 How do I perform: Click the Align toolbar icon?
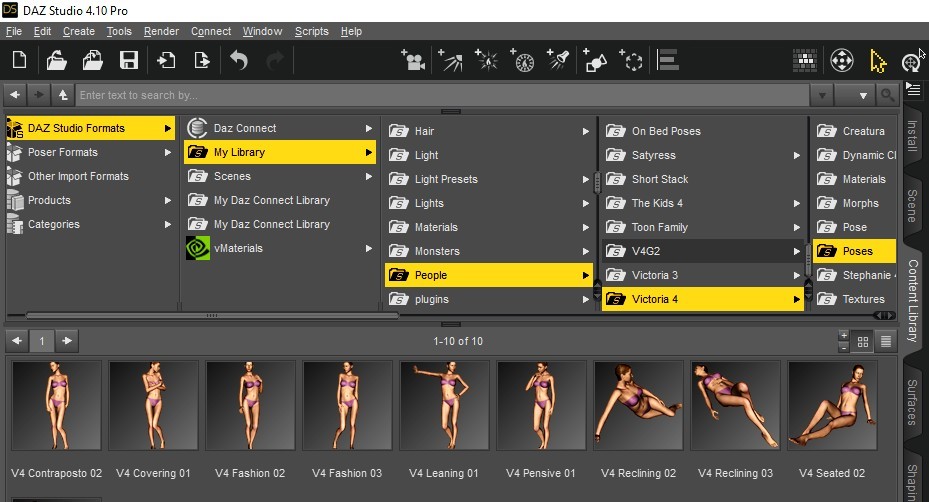(668, 60)
